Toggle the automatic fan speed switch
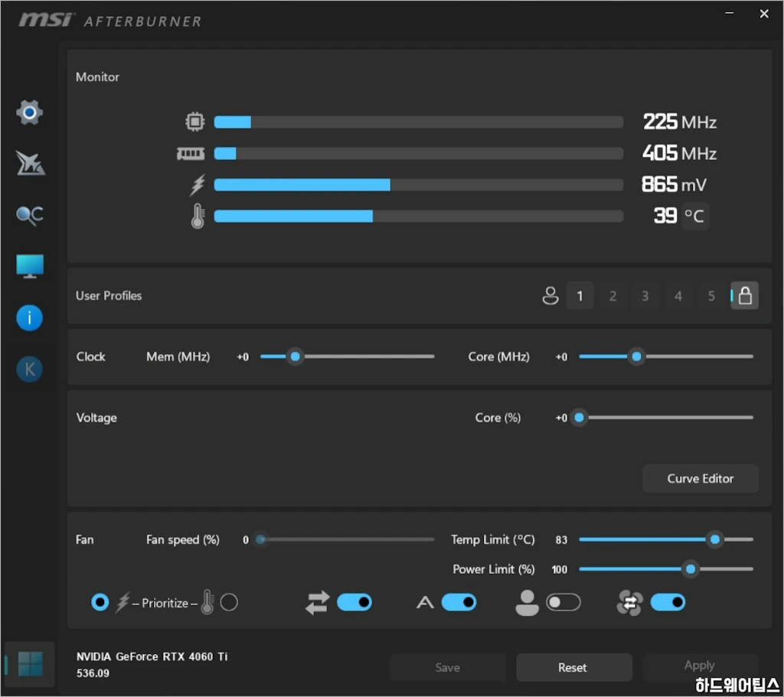The width and height of the screenshot is (784, 697). pyautogui.click(x=459, y=603)
